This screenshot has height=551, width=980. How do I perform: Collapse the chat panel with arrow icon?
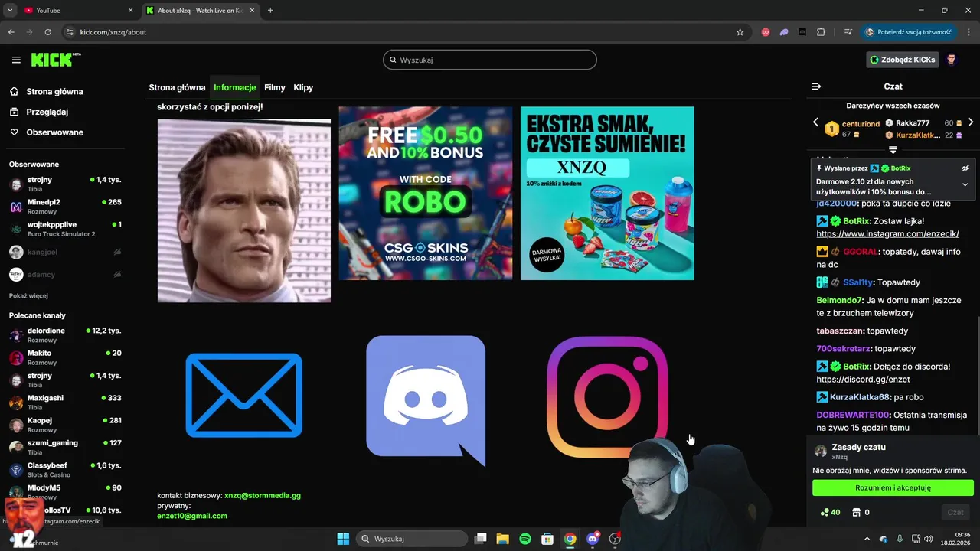click(x=816, y=86)
